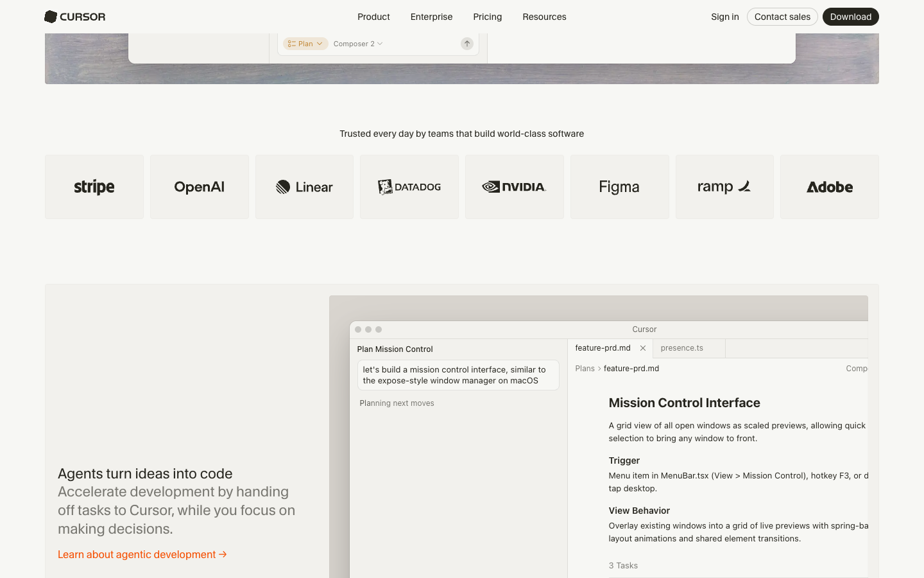Open the Resources menu
The image size is (924, 578).
[x=544, y=17]
